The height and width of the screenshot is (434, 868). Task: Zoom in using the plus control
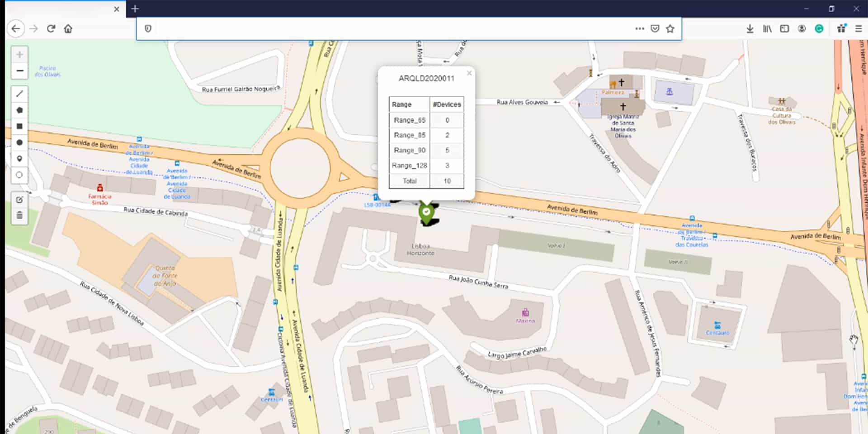[19, 54]
